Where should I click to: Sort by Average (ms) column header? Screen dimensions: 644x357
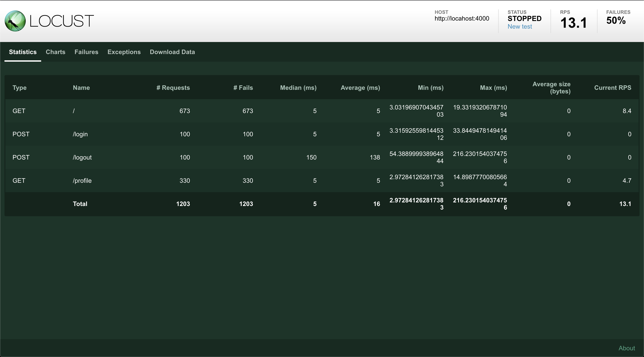[360, 88]
